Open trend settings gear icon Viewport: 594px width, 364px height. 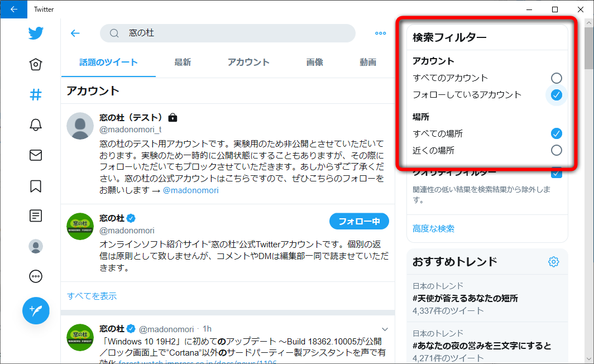point(553,261)
